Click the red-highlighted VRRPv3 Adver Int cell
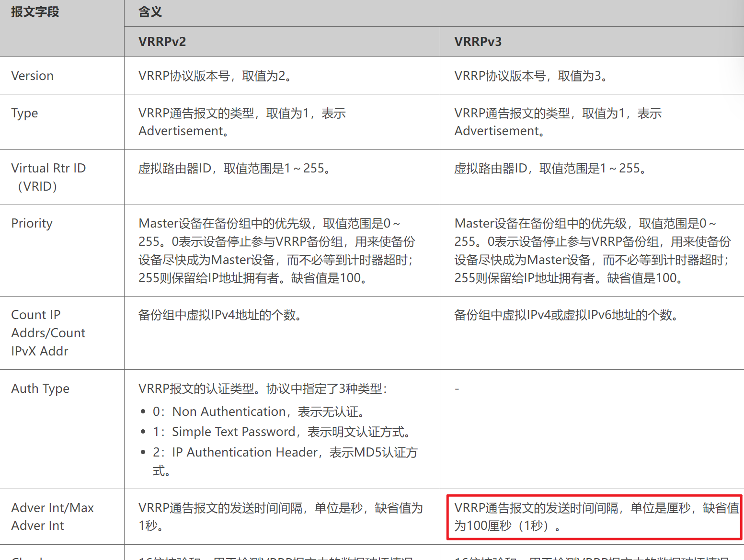Viewport: 744px width, 560px height. (594, 517)
